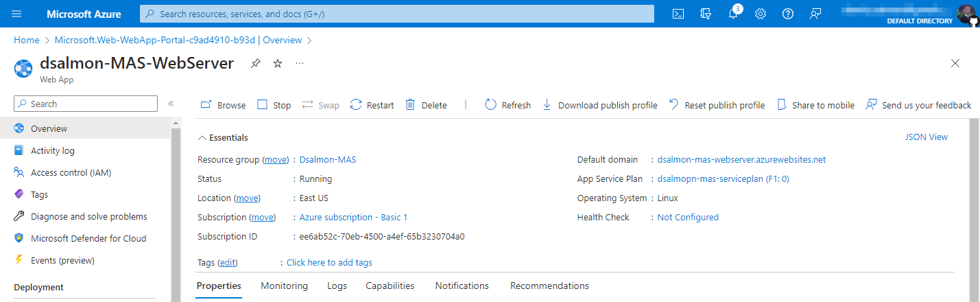The width and height of the screenshot is (980, 302).
Task: Open the top bar feedback icon
Action: click(x=815, y=14)
